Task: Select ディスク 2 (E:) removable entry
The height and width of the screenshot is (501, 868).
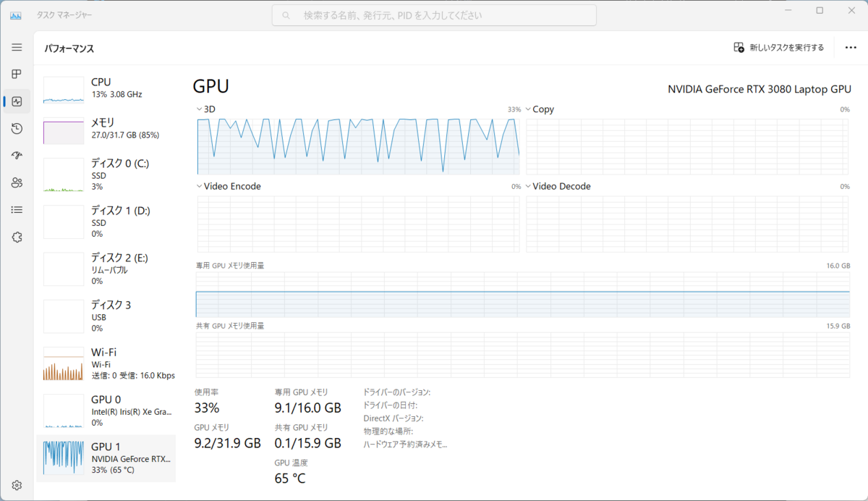Action: [x=106, y=269]
